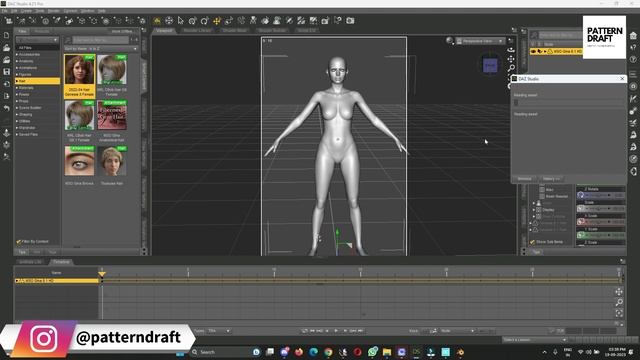Click the New scene icon in left toolbar

coord(7,36)
